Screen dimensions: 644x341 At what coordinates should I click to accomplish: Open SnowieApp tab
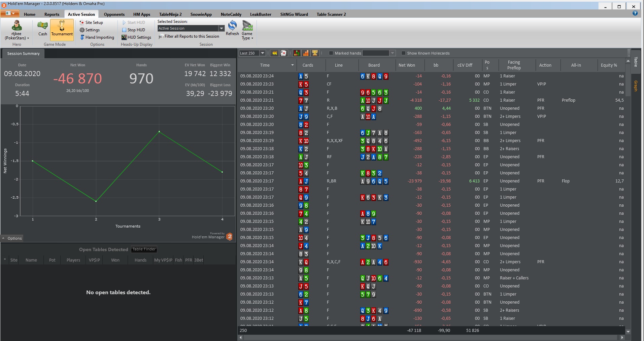pos(201,14)
